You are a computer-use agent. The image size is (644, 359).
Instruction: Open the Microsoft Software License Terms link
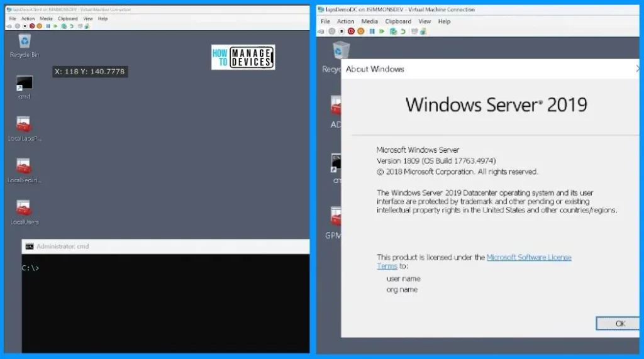(x=528, y=258)
